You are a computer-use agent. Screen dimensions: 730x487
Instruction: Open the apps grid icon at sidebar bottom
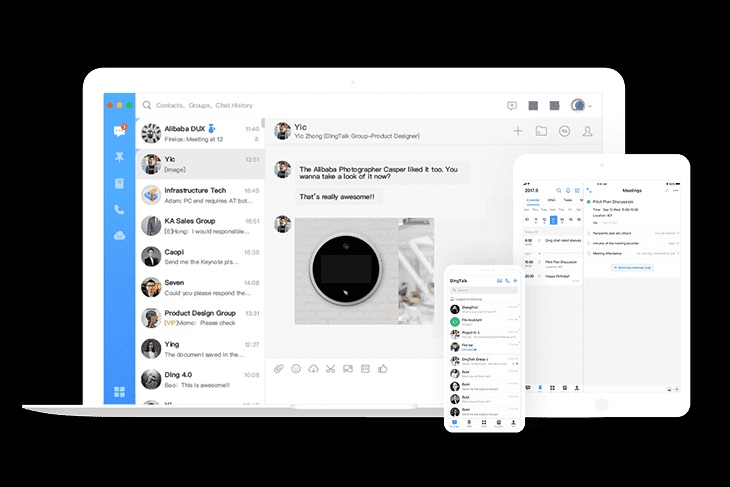[x=119, y=391]
